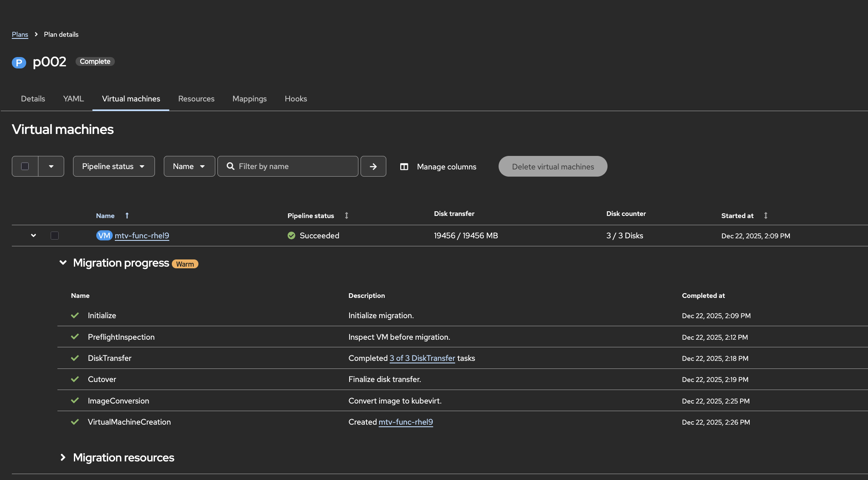Click the magnifier icon in filter field
This screenshot has width=868, height=480.
point(231,166)
